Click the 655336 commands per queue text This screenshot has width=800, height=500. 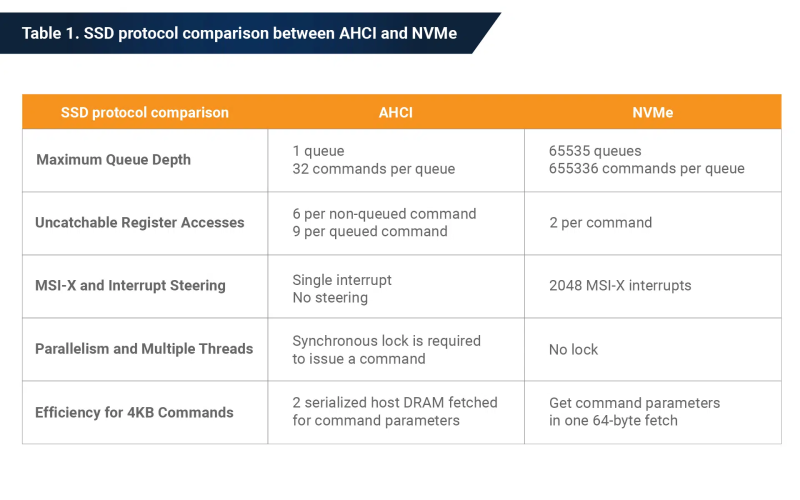tap(646, 168)
